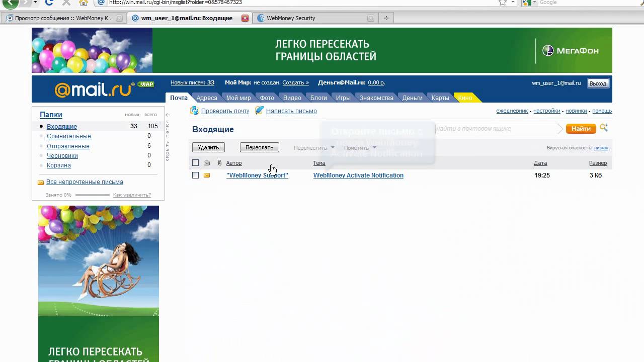Open the Входящие folder

62,127
